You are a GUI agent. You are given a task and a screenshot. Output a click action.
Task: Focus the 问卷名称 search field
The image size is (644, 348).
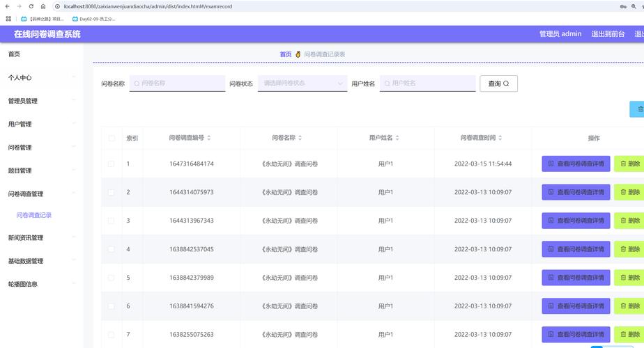[x=177, y=84]
